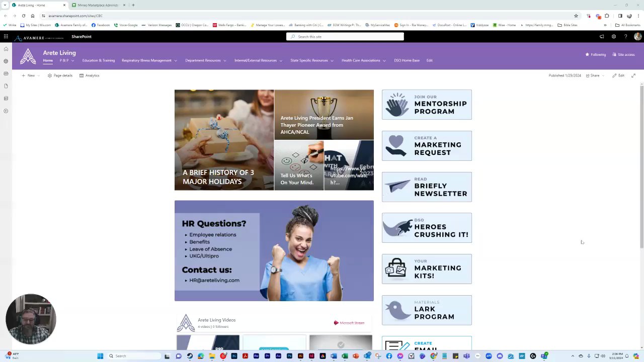Open the Microsoft Stream link

349,323
